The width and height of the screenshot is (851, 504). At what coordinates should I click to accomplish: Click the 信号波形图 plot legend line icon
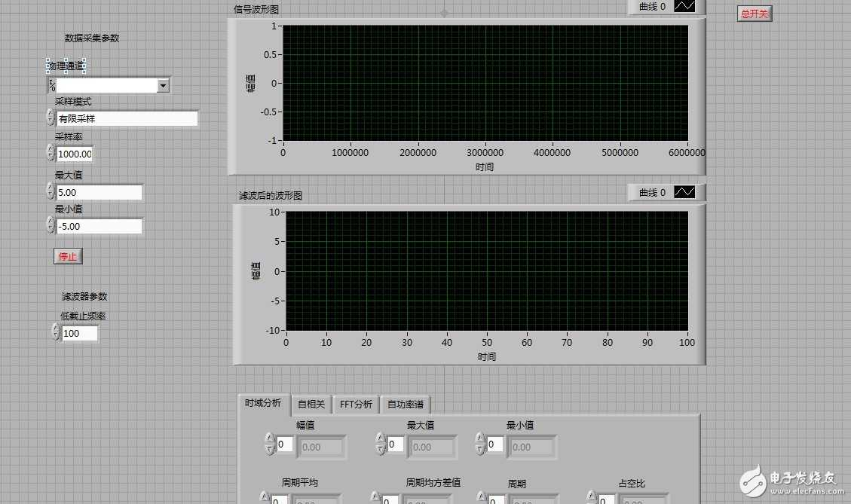684,7
